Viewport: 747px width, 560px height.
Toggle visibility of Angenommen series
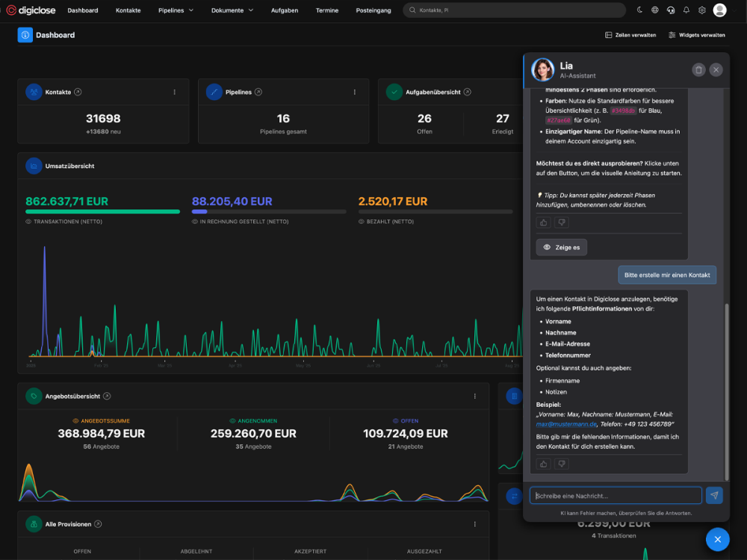click(232, 421)
